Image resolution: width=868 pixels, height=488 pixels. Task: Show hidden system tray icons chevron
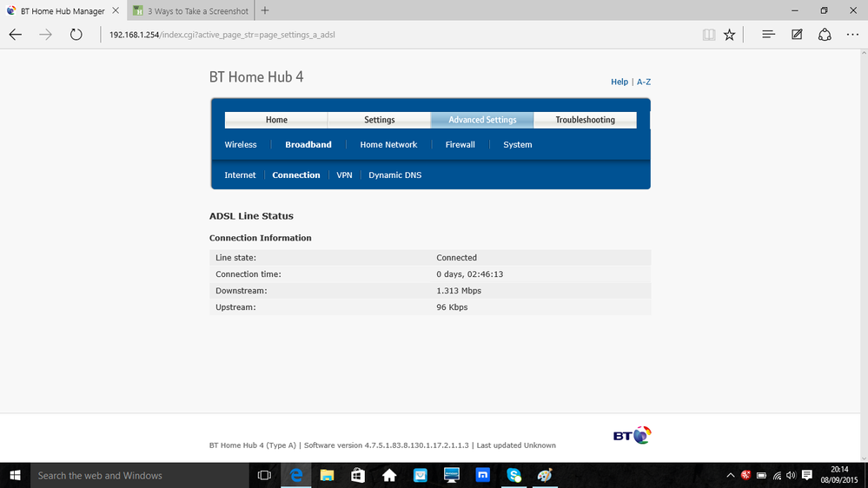coord(730,475)
